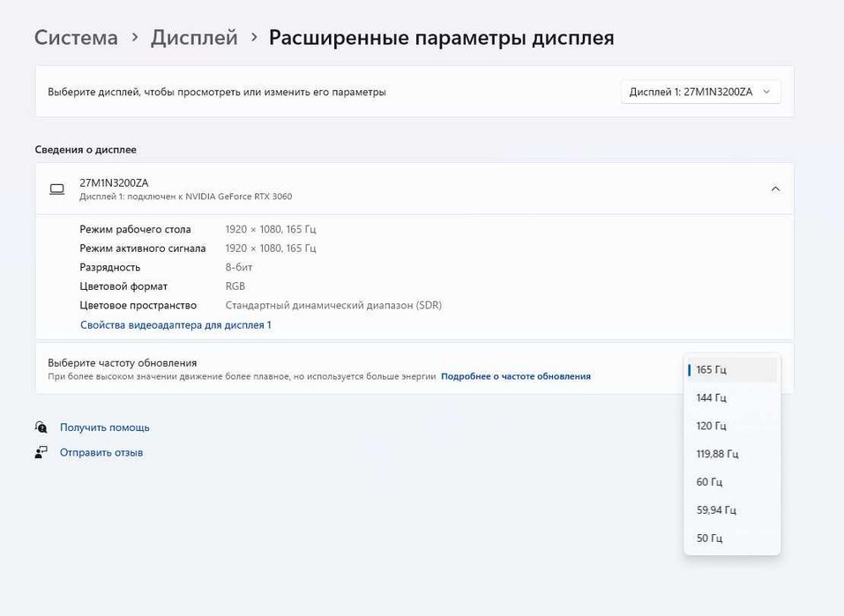Screen dimensions: 844x616
Task: Click the RGB color format value
Action: tap(235, 286)
